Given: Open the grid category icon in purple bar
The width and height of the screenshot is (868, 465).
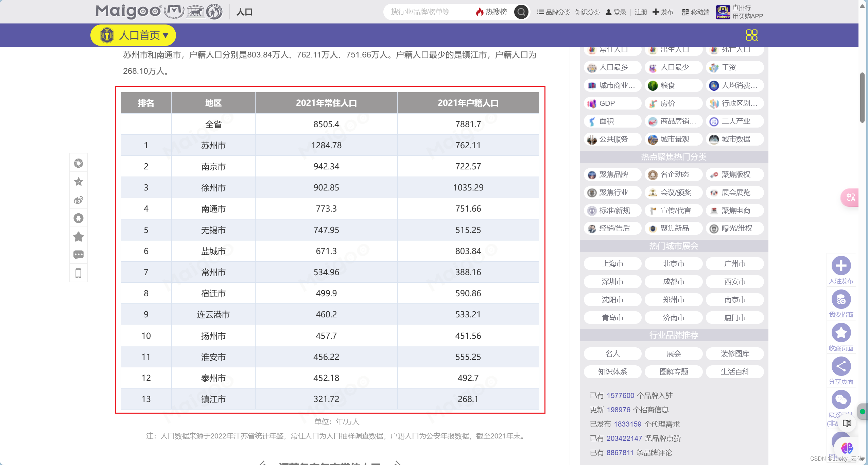Looking at the screenshot, I should point(751,35).
